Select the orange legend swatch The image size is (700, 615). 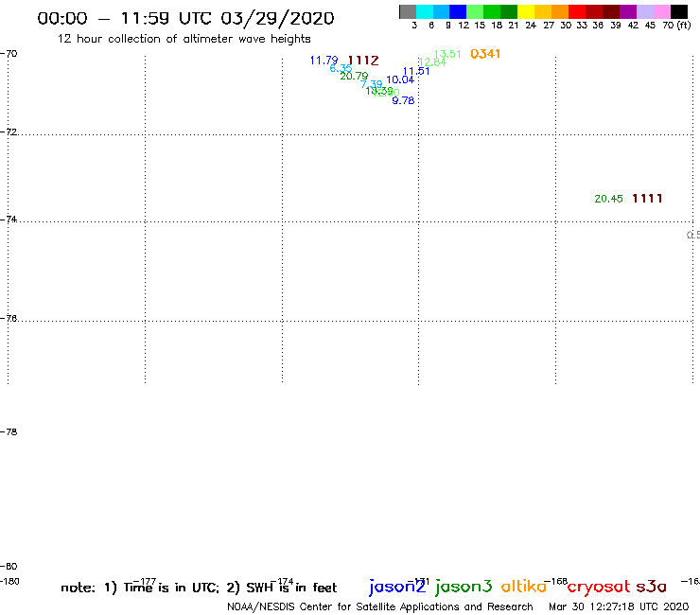[560, 11]
